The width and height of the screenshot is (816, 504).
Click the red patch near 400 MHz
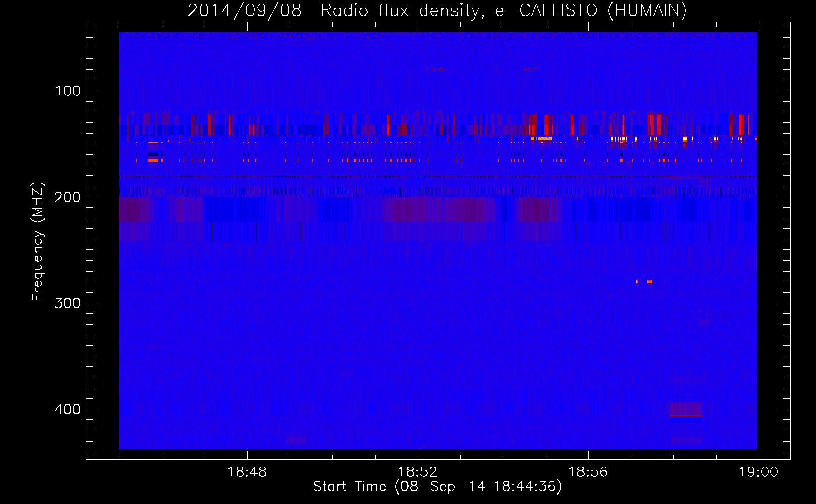(685, 409)
